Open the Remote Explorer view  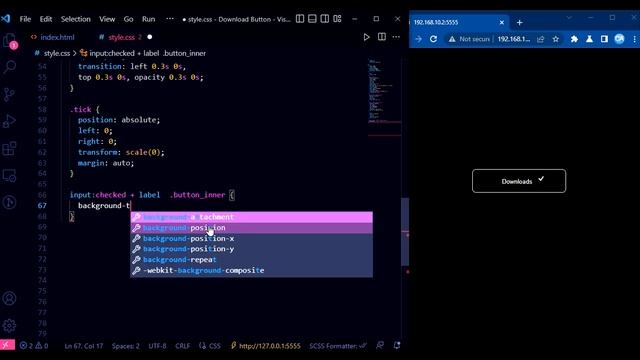click(x=9, y=176)
